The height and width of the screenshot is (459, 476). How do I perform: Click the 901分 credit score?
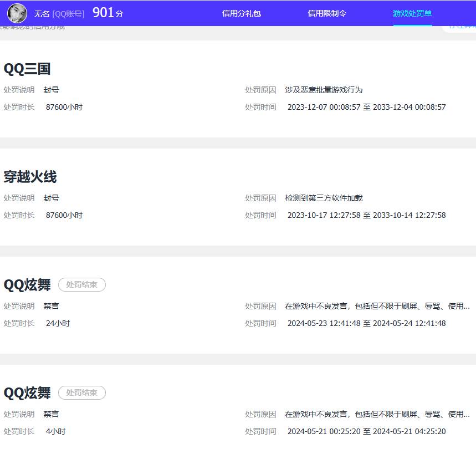(x=108, y=13)
